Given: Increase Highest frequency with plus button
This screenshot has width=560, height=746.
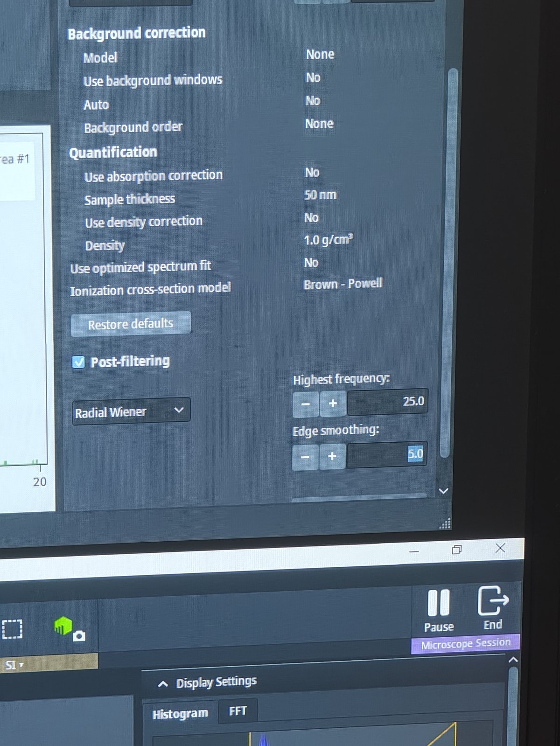Looking at the screenshot, I should click(332, 404).
